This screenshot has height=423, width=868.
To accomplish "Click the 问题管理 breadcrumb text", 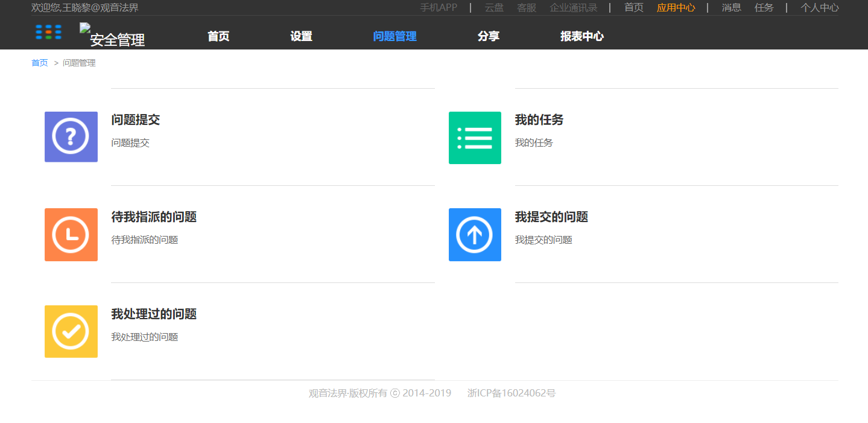I will pyautogui.click(x=79, y=63).
